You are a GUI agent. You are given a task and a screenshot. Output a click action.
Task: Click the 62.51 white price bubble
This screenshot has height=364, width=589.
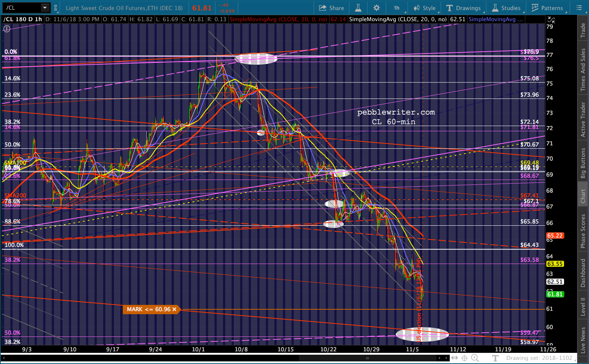tap(555, 282)
